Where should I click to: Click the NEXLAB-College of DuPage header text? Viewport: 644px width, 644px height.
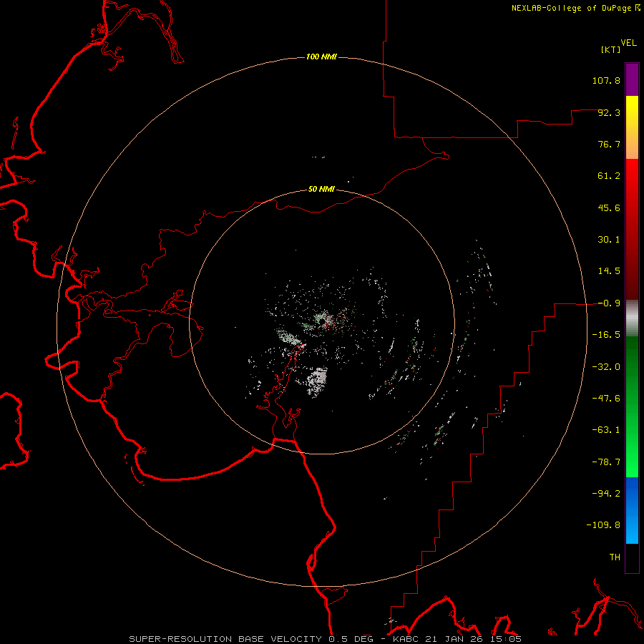(x=571, y=8)
